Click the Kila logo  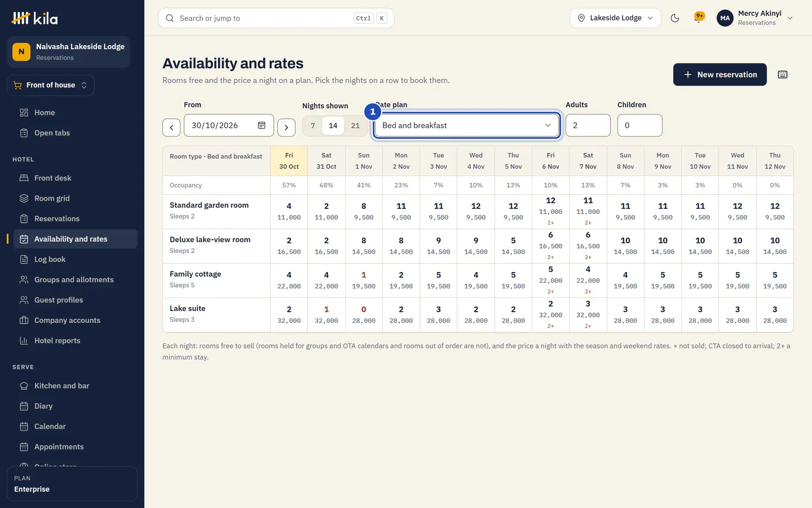tap(34, 18)
